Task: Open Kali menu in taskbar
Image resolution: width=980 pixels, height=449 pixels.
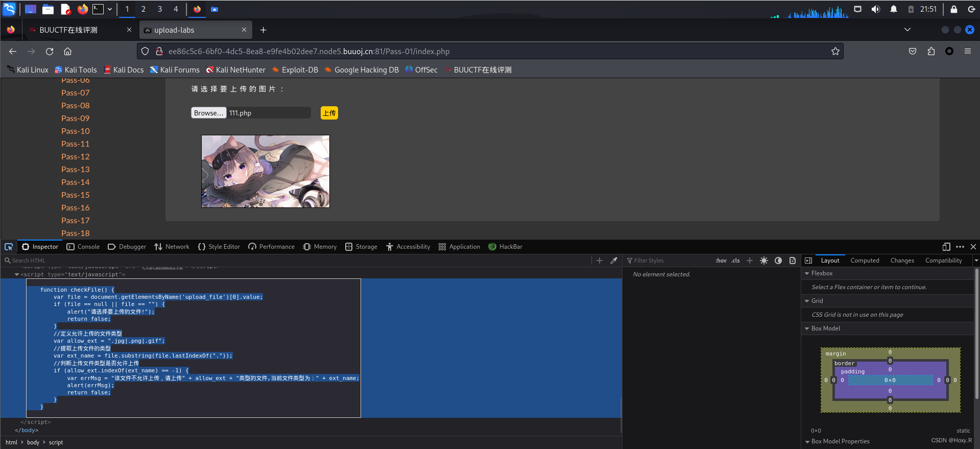Action: pos(9,9)
